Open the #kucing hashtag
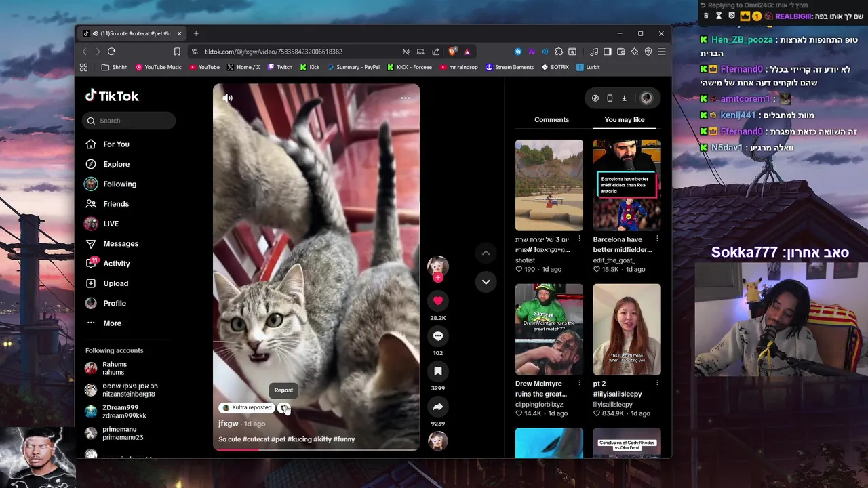868x488 pixels. [300, 439]
